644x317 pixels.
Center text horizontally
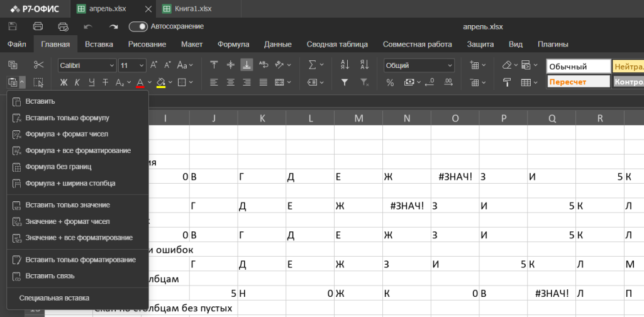tap(231, 82)
